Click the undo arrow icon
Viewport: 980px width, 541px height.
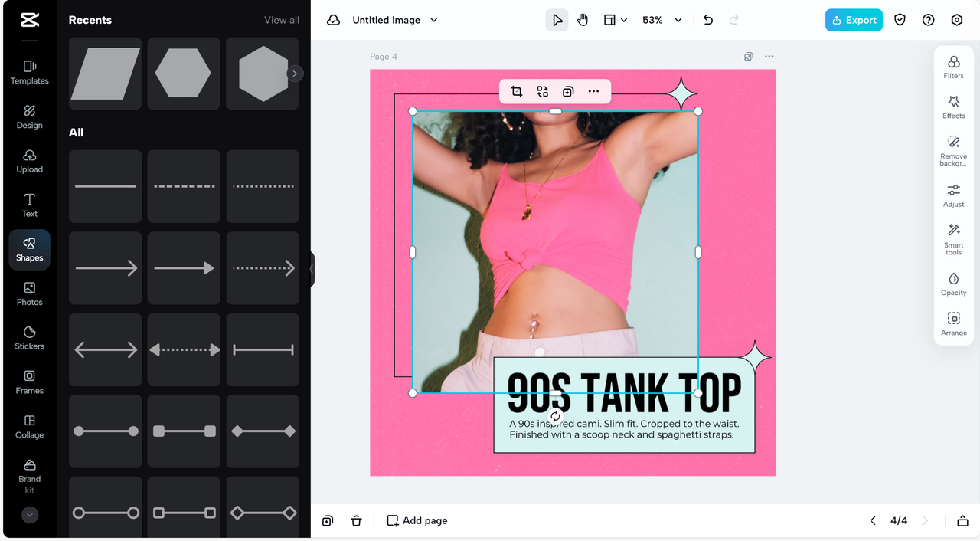[708, 20]
